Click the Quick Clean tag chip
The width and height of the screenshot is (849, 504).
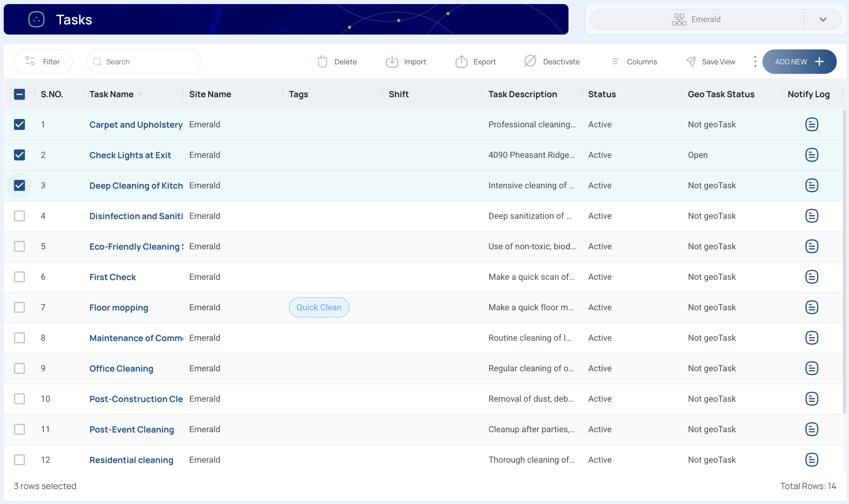[318, 307]
